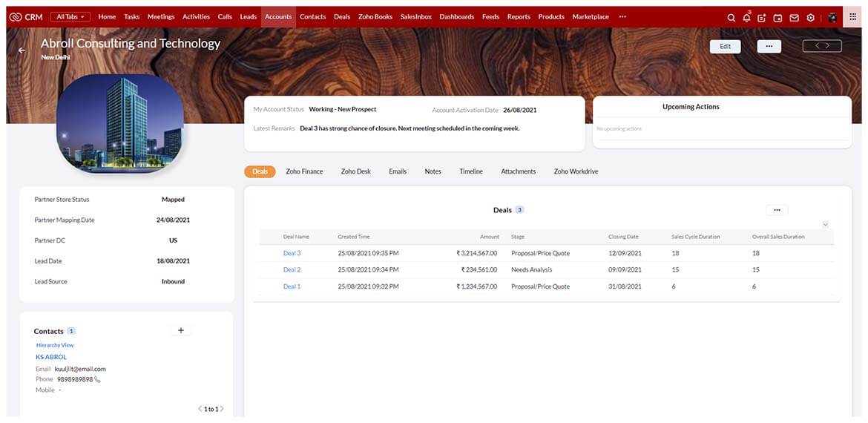Open the apps grid launcher
Viewport: 868px width, 423px height.
(x=855, y=17)
